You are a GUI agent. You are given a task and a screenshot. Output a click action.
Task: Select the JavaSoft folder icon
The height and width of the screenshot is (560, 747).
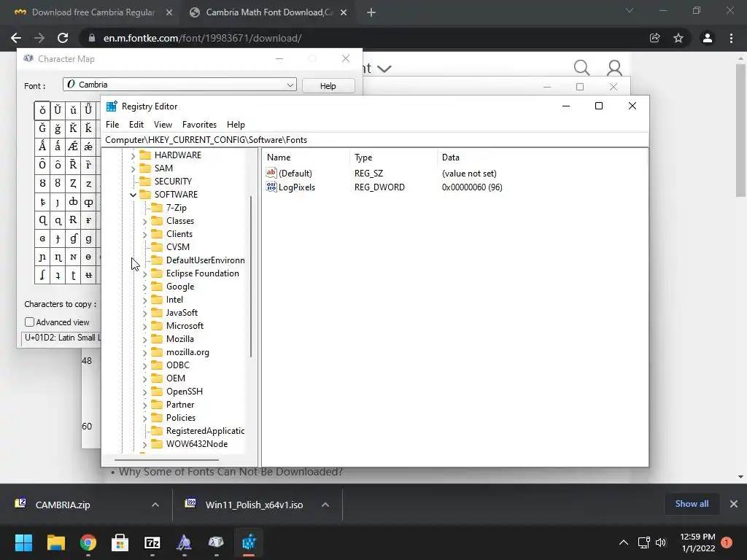click(x=157, y=313)
